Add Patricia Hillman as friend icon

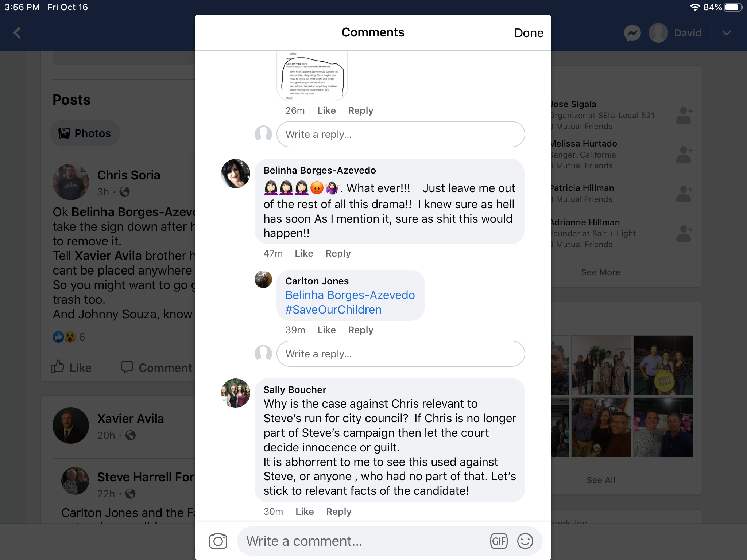tap(684, 194)
